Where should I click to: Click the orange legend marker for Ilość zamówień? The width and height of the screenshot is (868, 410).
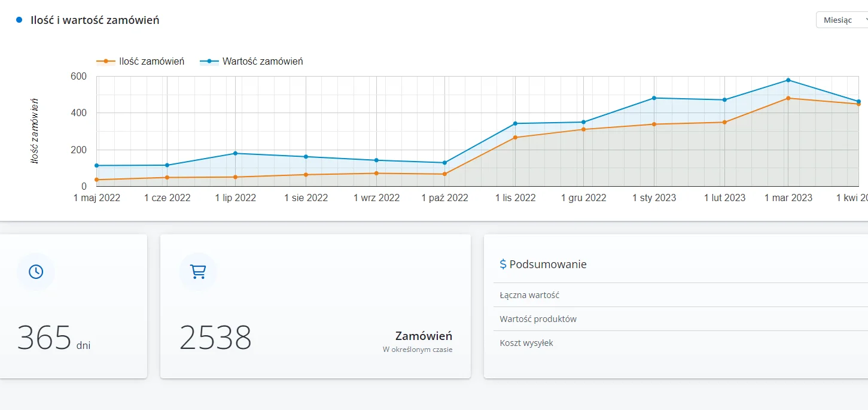(x=106, y=61)
